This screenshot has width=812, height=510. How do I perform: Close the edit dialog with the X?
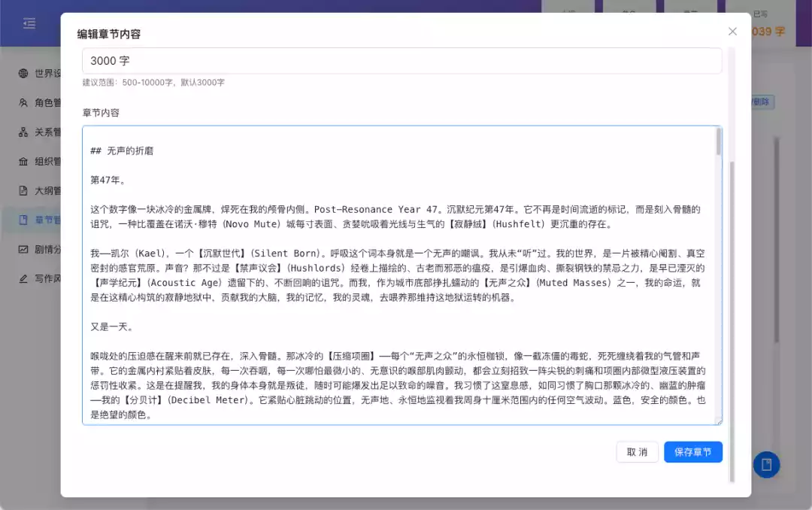point(732,32)
